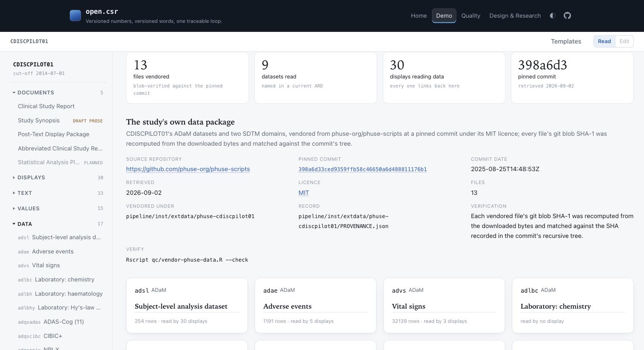Expand the TEXT section
The image size is (644, 350).
58,193
